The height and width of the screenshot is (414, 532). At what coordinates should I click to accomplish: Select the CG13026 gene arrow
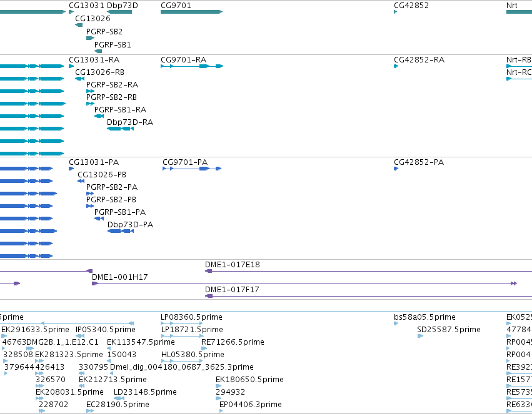79,25
